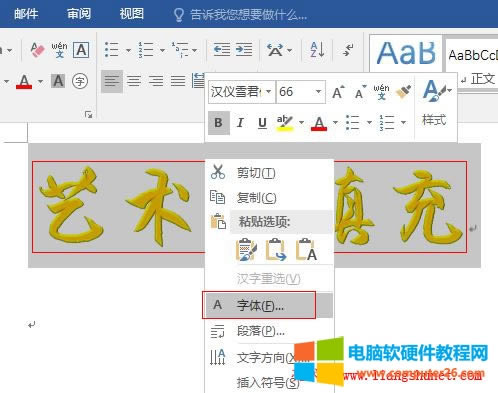Click the ribbon font color A button
Viewport: 498px width, 393px height.
click(24, 81)
